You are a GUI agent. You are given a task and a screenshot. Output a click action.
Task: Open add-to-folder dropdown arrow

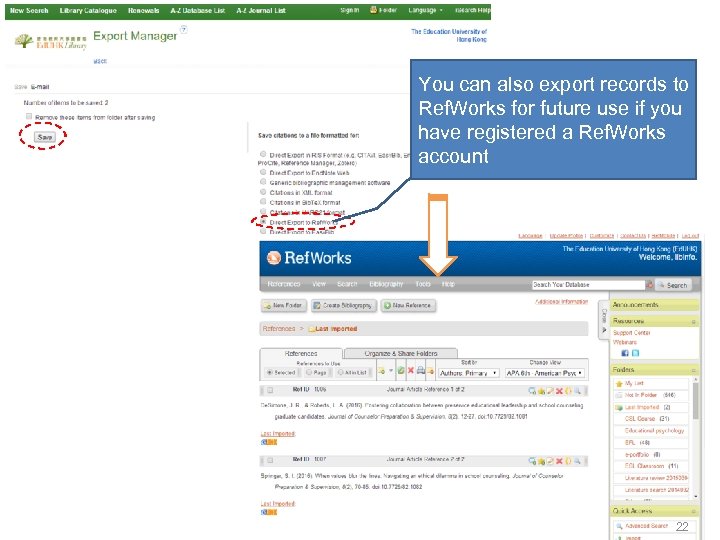coord(391,371)
